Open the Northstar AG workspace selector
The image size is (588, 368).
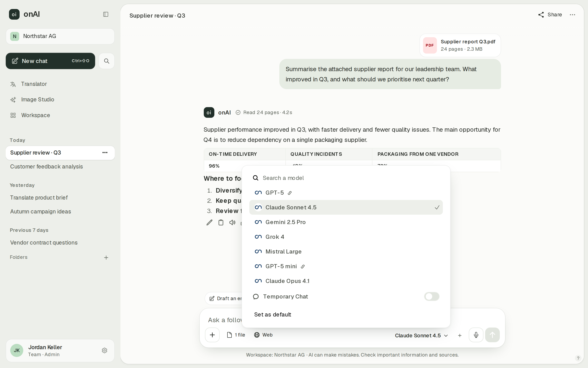pos(60,36)
